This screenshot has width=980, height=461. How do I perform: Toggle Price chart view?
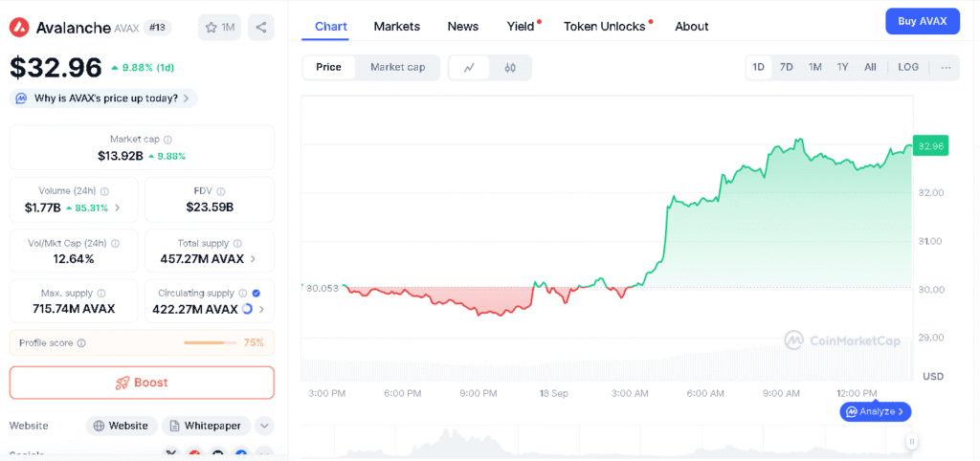(x=328, y=68)
